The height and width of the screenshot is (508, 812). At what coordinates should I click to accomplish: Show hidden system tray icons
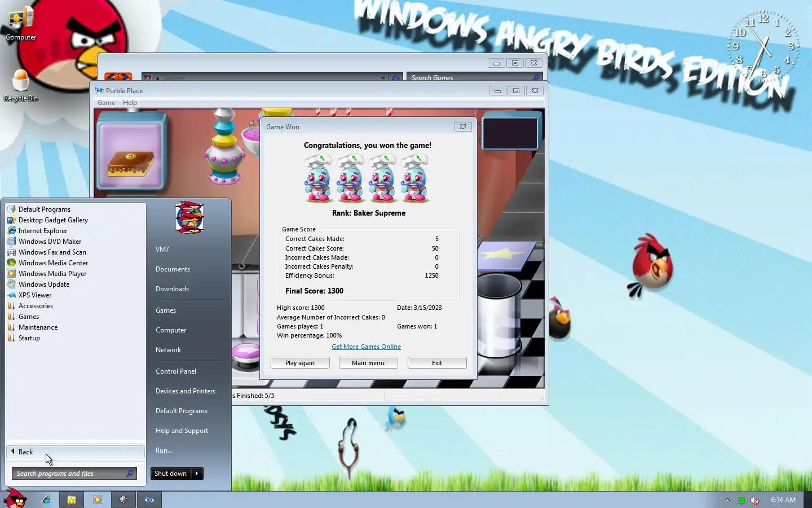coord(727,500)
